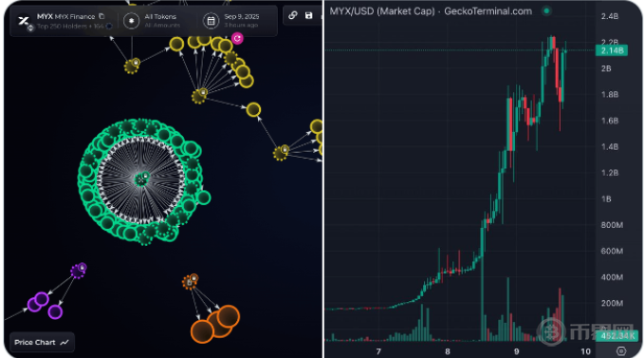
Task: Click the MYX token logo
Action: tap(25, 21)
